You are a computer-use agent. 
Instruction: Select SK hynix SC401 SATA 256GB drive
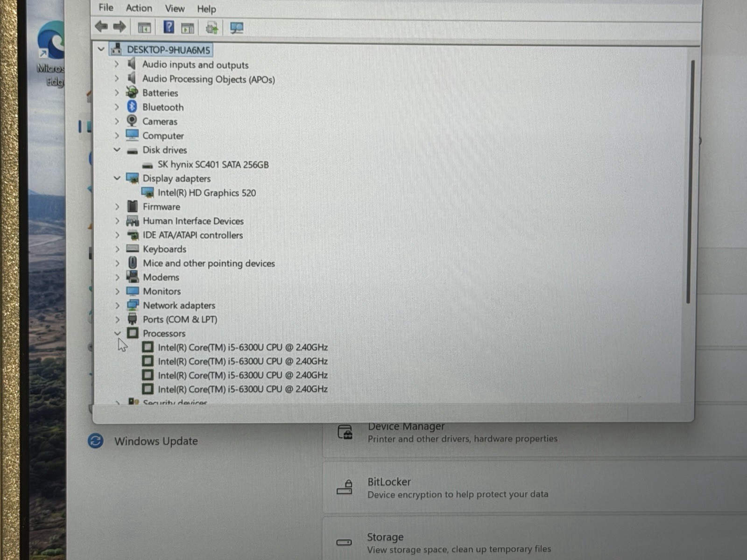click(x=213, y=165)
